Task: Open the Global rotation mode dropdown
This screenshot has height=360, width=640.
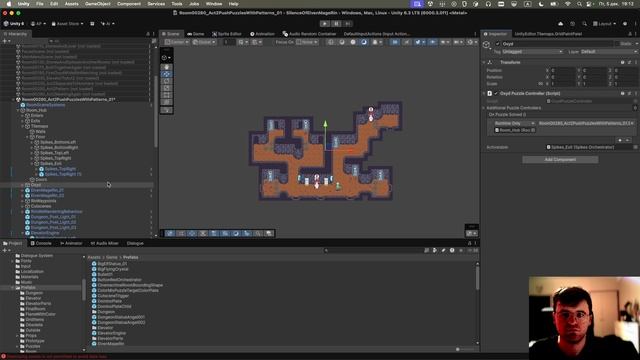Action: tap(204, 42)
